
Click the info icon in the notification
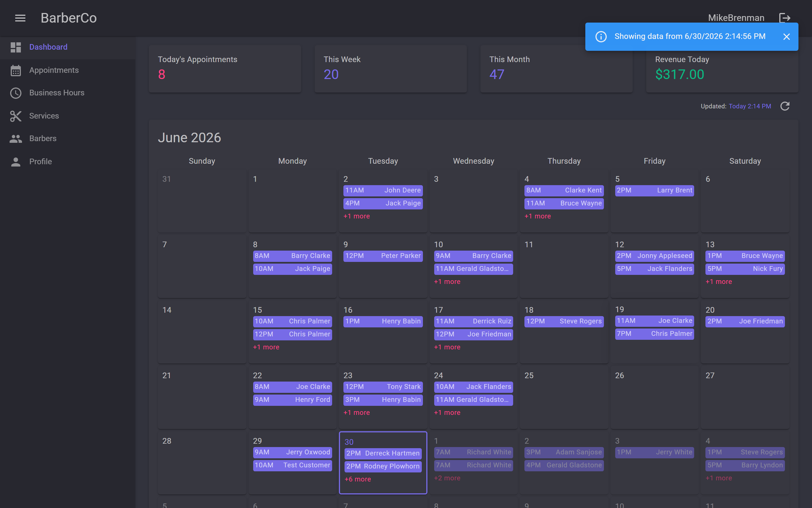coord(601,37)
